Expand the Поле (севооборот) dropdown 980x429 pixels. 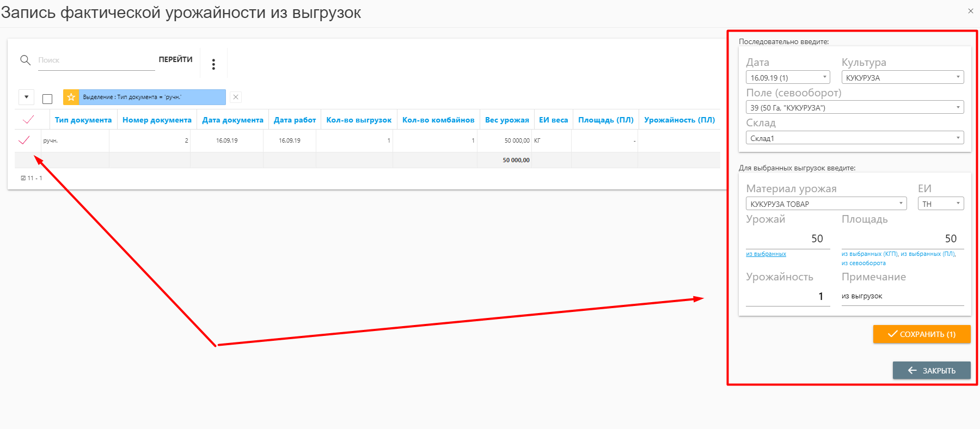pos(854,107)
